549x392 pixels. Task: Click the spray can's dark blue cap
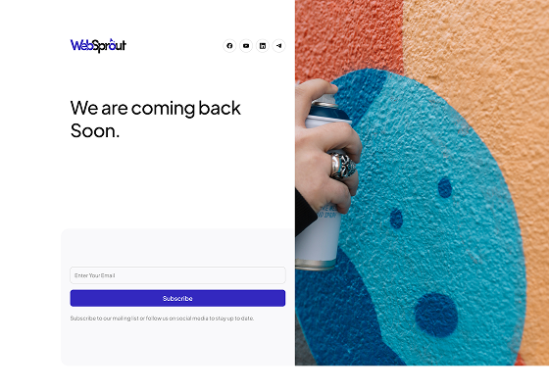[x=327, y=111]
